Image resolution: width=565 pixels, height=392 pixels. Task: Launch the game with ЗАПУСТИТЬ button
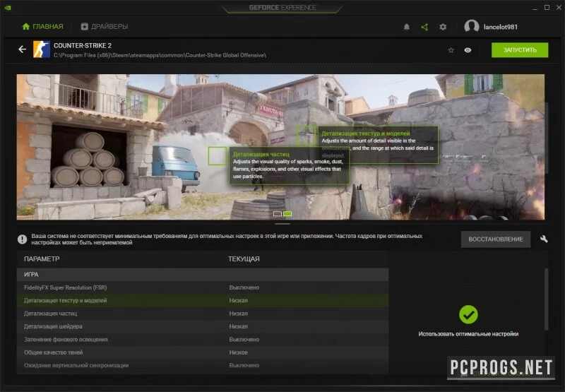click(x=520, y=50)
